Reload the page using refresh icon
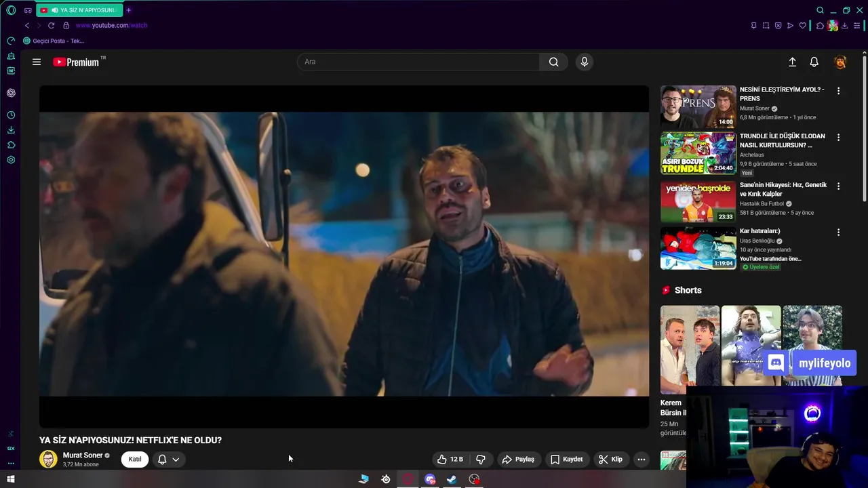The width and height of the screenshot is (868, 488). click(51, 25)
